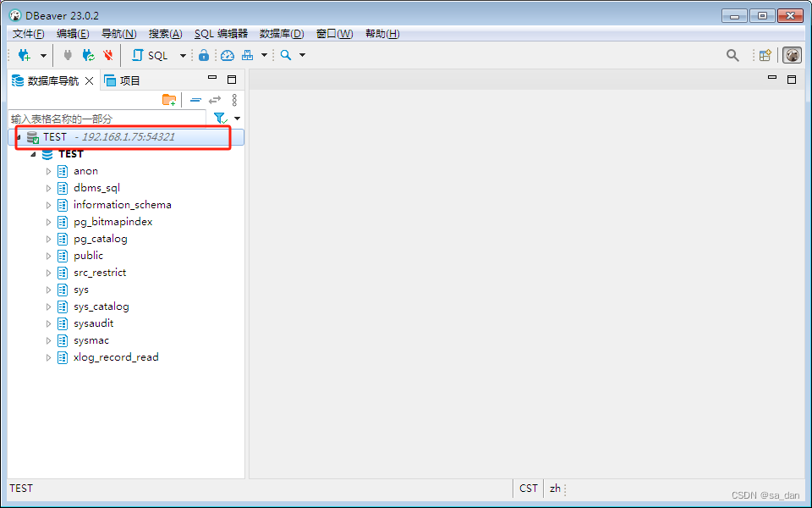Viewport: 812px width, 508px height.
Task: Select the DBeaver perspective beaver icon
Action: 792,55
